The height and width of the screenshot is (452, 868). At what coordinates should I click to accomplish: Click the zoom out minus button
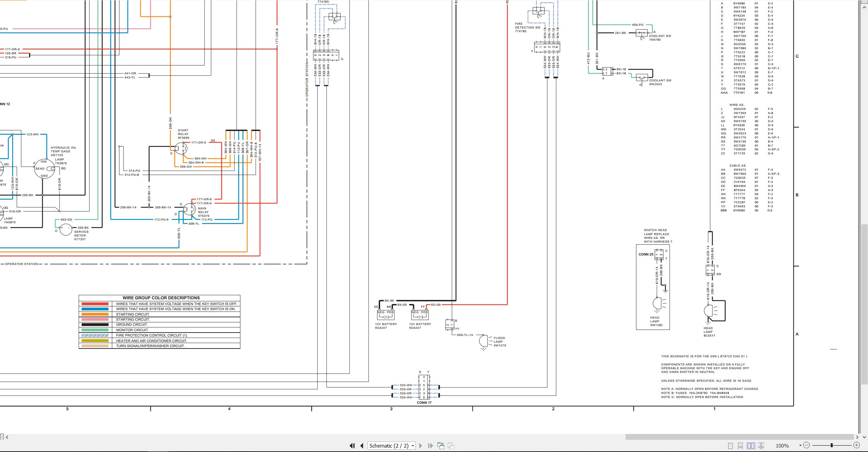click(x=807, y=445)
